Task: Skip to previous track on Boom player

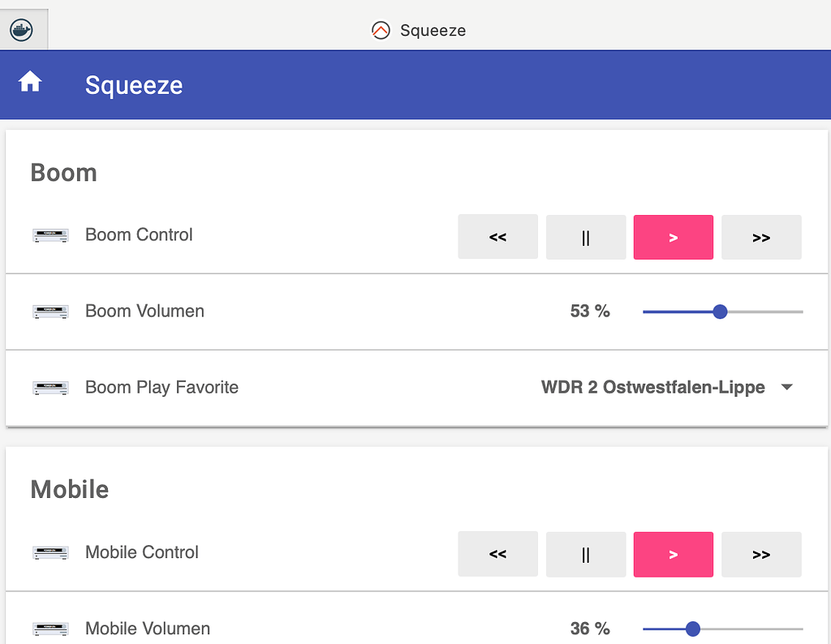Action: [x=497, y=237]
